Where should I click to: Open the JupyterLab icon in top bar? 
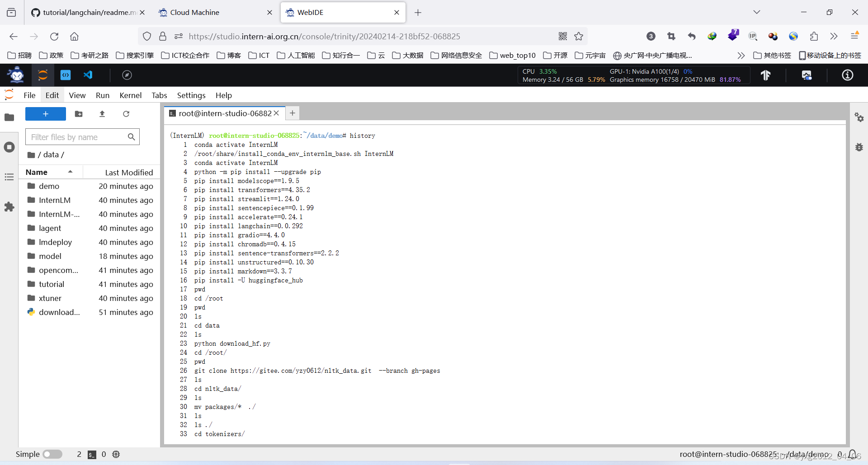(x=43, y=75)
